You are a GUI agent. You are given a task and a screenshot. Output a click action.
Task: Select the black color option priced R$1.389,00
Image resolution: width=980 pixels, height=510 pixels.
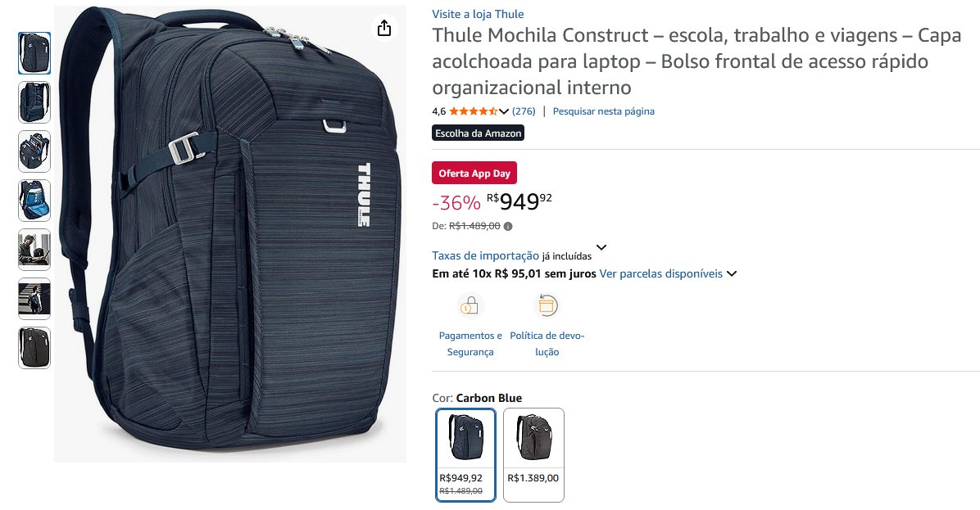tap(533, 455)
